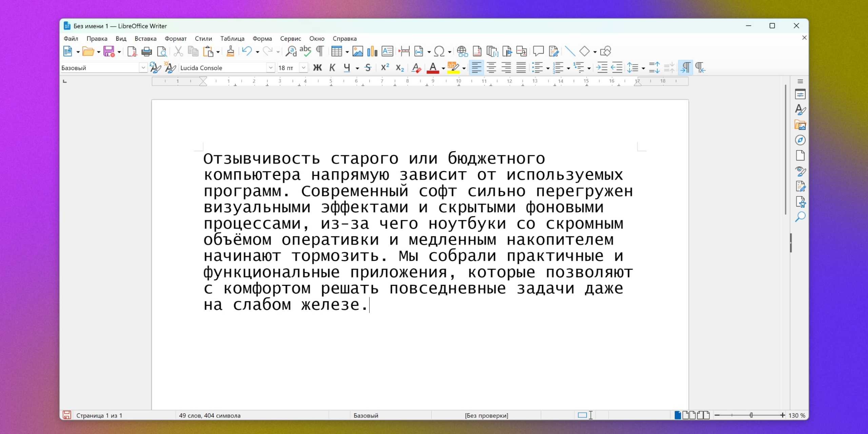Run the spelling check icon

pyautogui.click(x=305, y=52)
